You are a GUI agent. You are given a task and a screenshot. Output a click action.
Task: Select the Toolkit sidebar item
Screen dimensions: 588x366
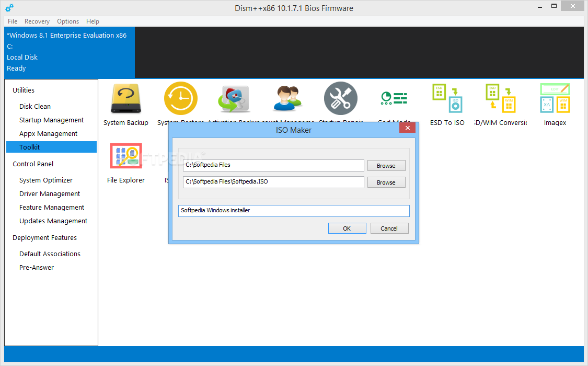51,147
